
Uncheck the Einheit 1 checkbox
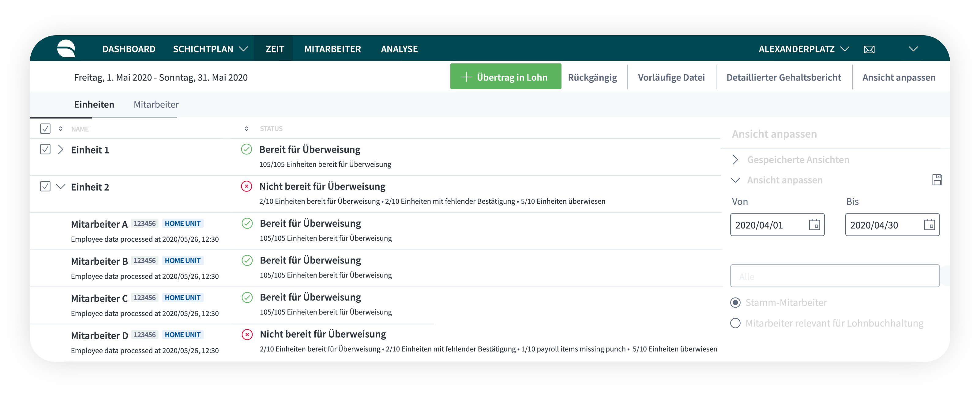point(45,149)
